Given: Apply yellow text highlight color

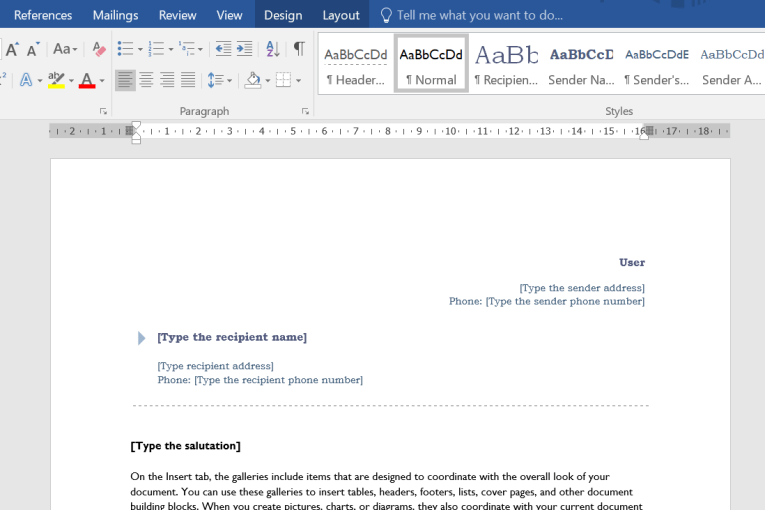Looking at the screenshot, I should (57, 80).
